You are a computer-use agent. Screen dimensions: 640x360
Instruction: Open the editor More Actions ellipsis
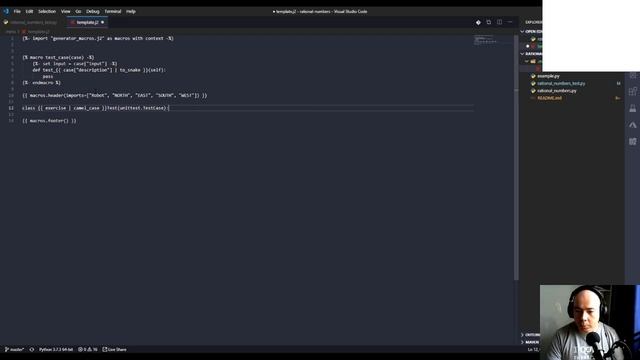tap(510, 22)
